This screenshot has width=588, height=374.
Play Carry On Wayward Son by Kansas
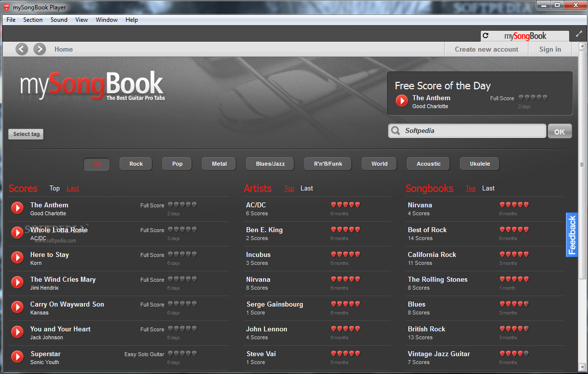coord(17,307)
